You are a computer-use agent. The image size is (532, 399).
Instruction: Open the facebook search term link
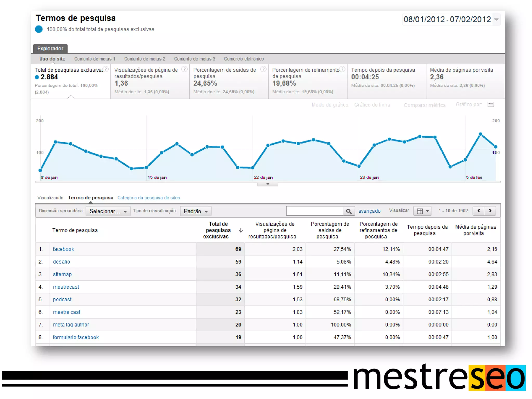(63, 249)
